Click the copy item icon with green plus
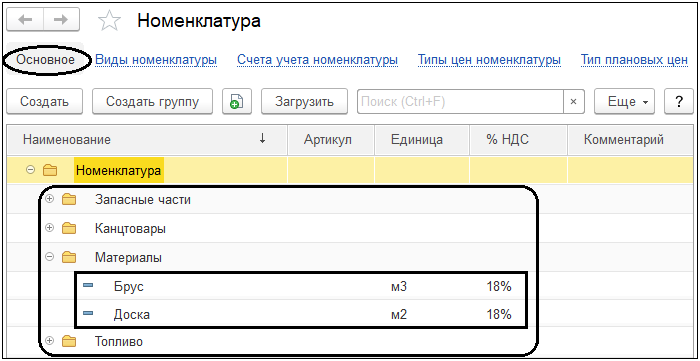This screenshot has height=361, width=700. (x=237, y=101)
